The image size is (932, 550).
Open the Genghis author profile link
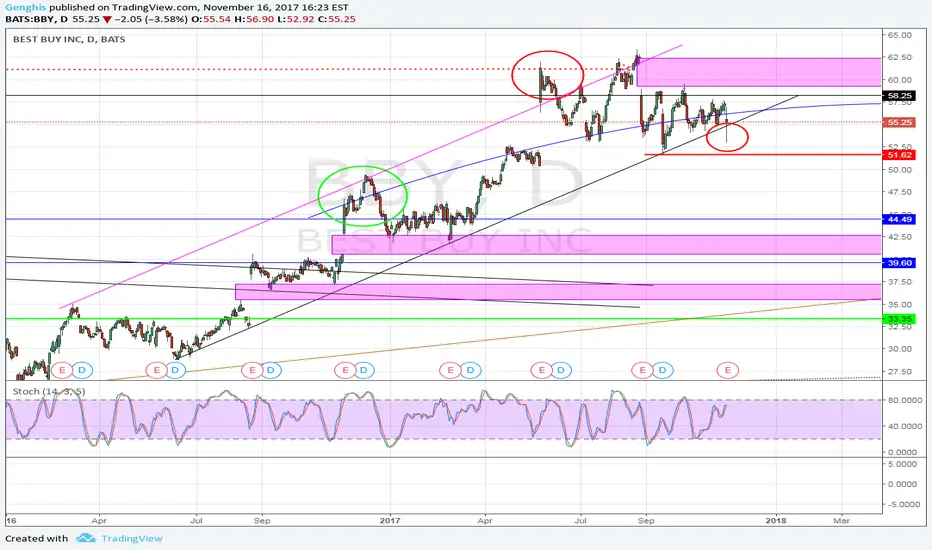click(26, 7)
